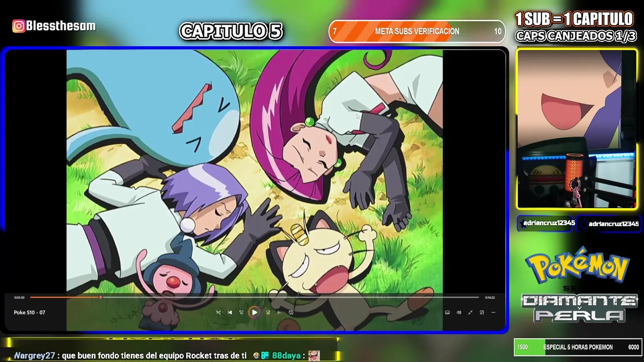The width and height of the screenshot is (644, 362).
Task: Toggle repeat mode in the player
Action: click(x=291, y=312)
